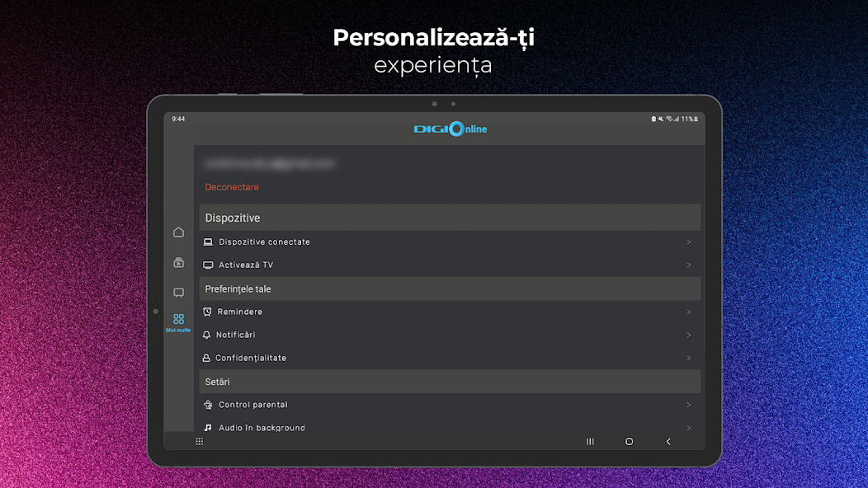Tap Android back navigation button
The width and height of the screenshot is (868, 488).
click(668, 442)
